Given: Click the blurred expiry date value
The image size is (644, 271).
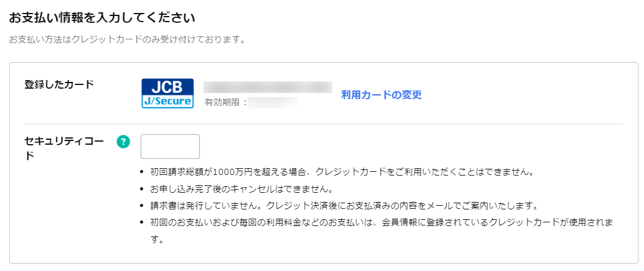Looking at the screenshot, I should click(x=273, y=102).
